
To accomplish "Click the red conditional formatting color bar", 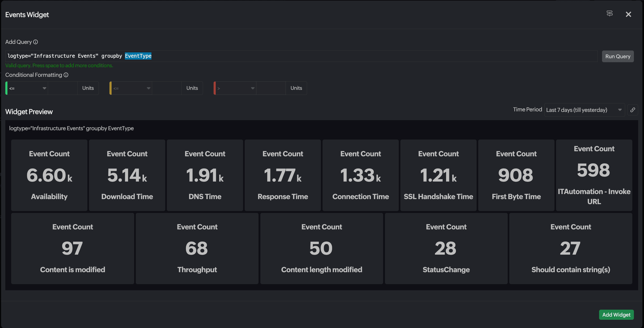I will 215,88.
